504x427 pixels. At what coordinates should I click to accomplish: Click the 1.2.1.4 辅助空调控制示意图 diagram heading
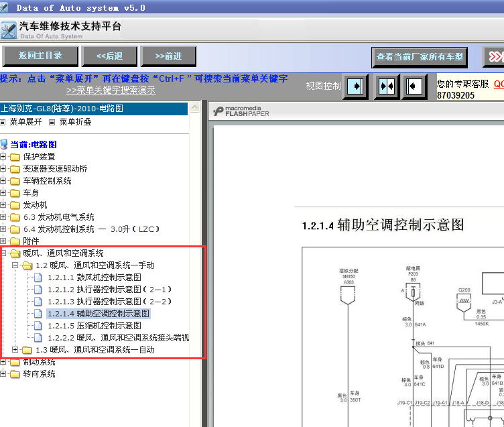pyautogui.click(x=383, y=225)
